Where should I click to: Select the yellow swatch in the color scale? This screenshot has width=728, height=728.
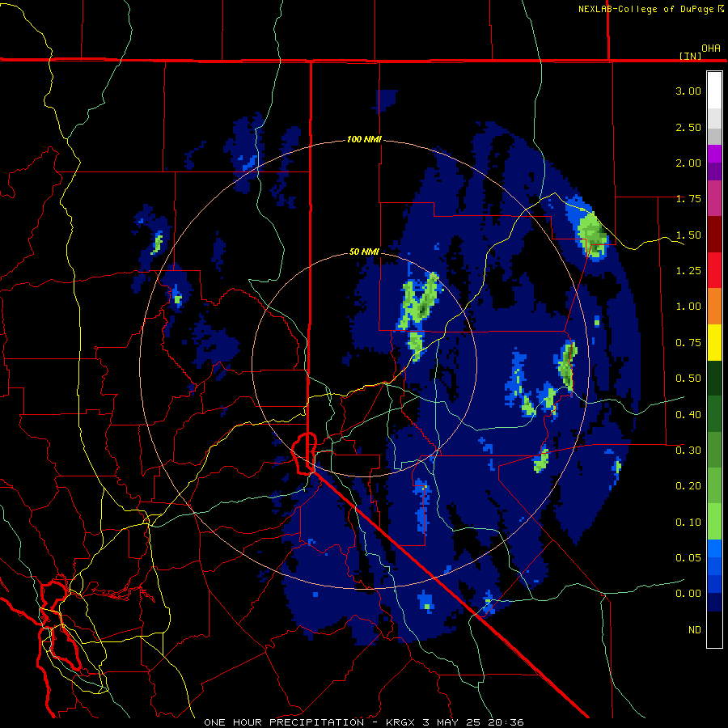pos(714,343)
